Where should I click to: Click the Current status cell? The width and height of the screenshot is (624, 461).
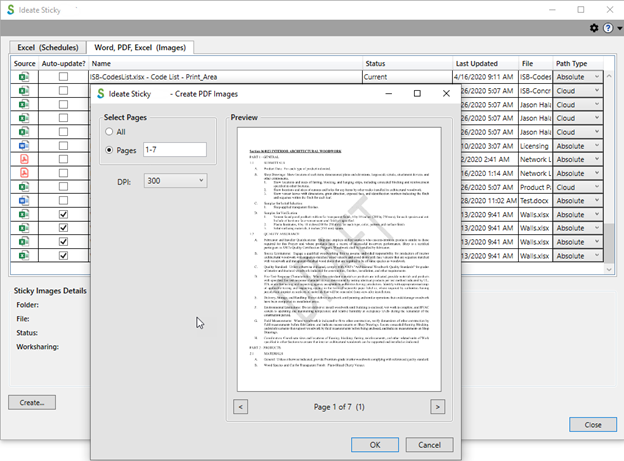click(408, 77)
